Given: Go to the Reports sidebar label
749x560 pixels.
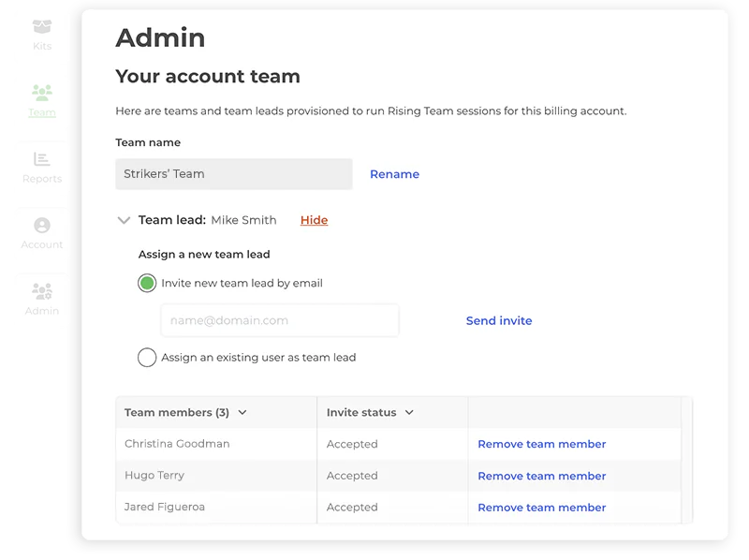Looking at the screenshot, I should (42, 179).
